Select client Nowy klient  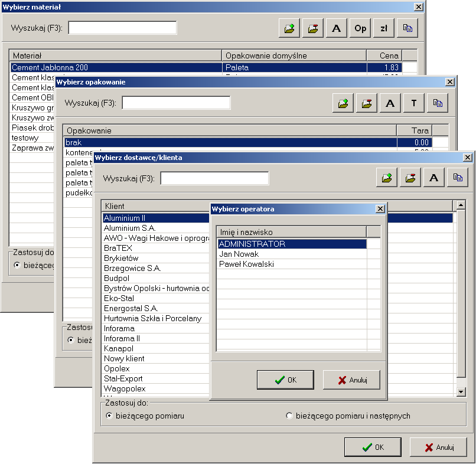(x=156, y=358)
